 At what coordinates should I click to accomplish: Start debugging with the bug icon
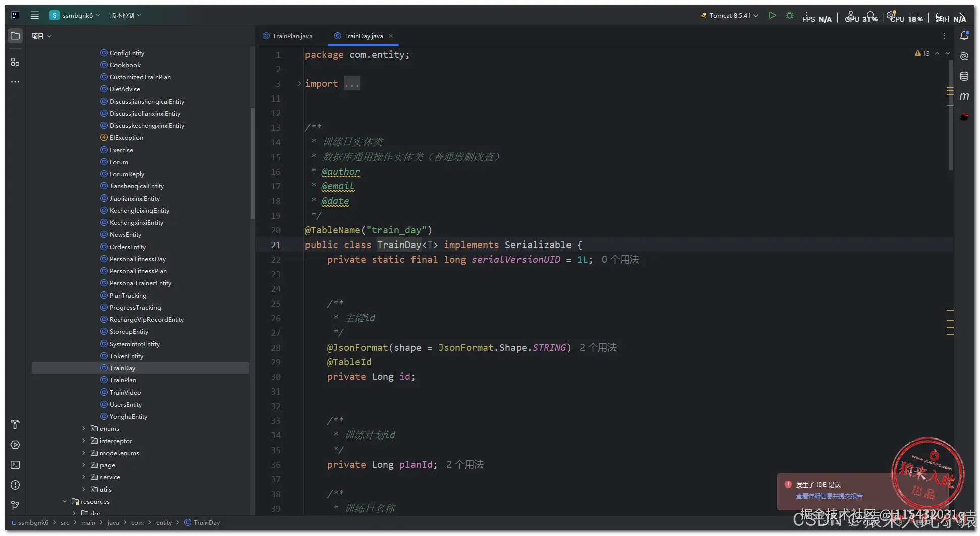(790, 15)
